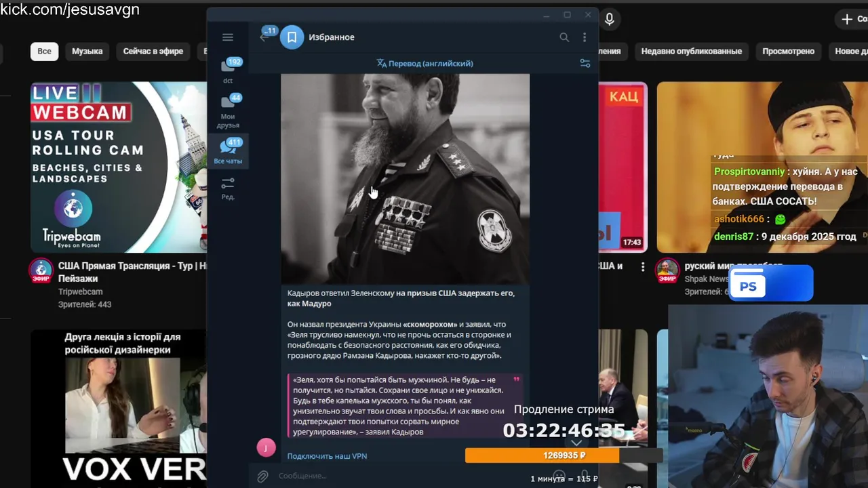The image size is (868, 488).
Task: Open the Мои друзья chat folder
Action: [x=229, y=111]
